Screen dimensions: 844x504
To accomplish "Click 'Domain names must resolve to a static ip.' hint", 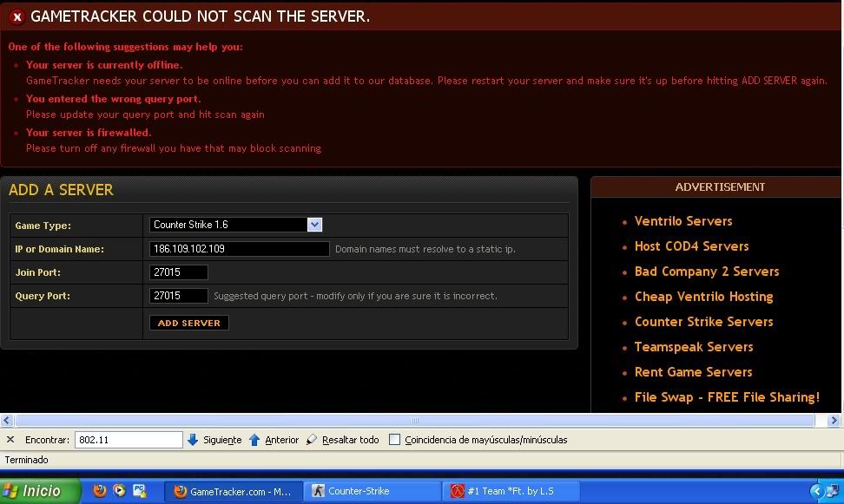I will [x=425, y=249].
